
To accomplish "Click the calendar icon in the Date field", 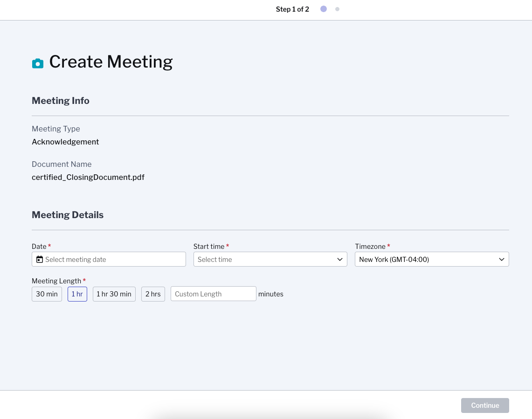I will (x=40, y=259).
